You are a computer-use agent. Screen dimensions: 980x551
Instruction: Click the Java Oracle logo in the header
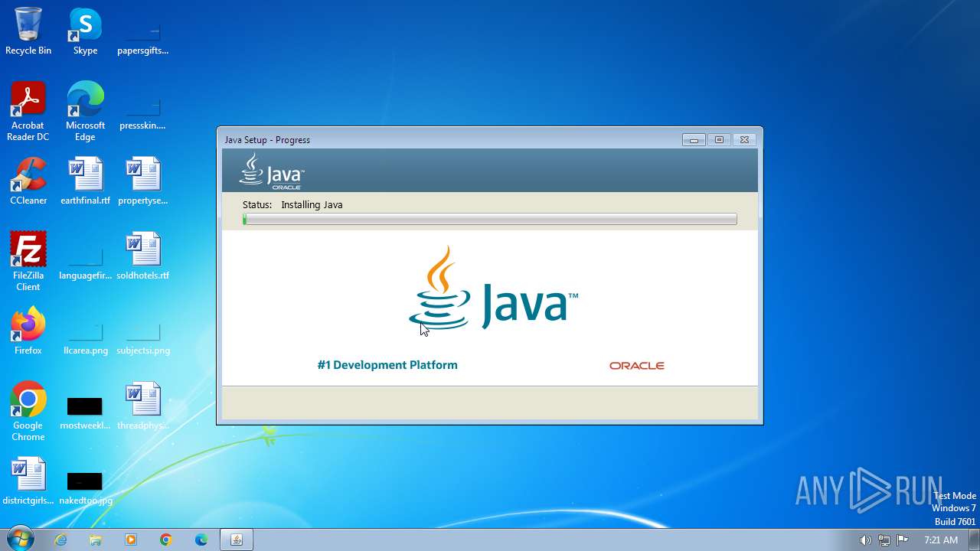(x=272, y=171)
